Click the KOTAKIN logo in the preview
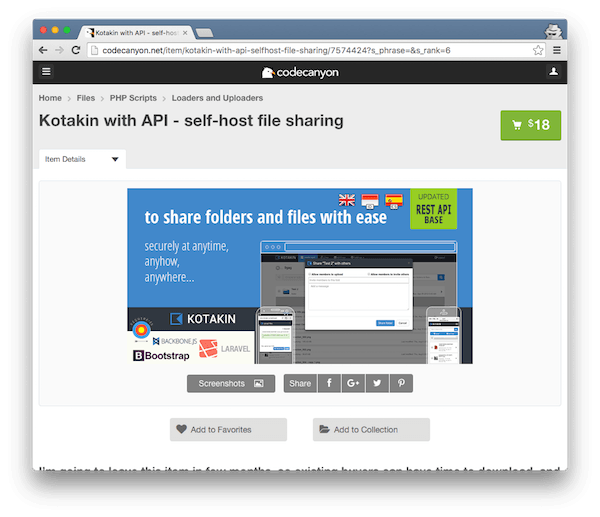The width and height of the screenshot is (600, 517). (203, 319)
